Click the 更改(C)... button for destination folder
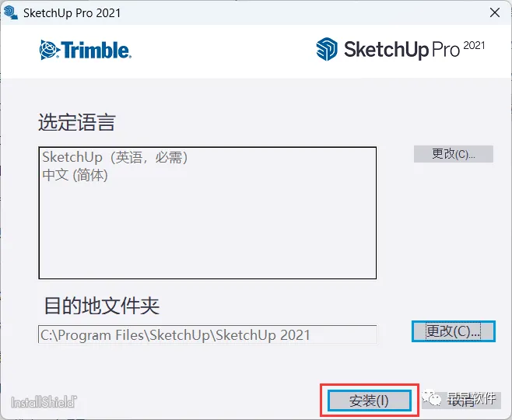The image size is (512, 420). tap(454, 331)
